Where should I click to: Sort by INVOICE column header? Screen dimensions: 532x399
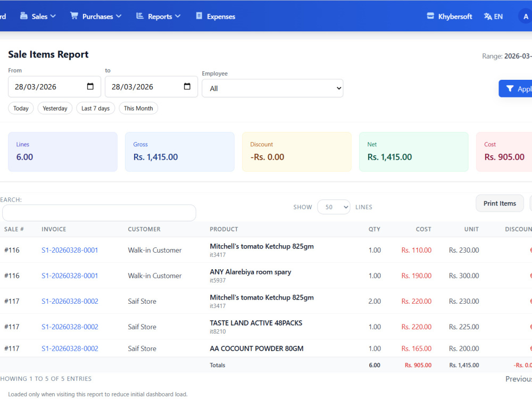54,229
